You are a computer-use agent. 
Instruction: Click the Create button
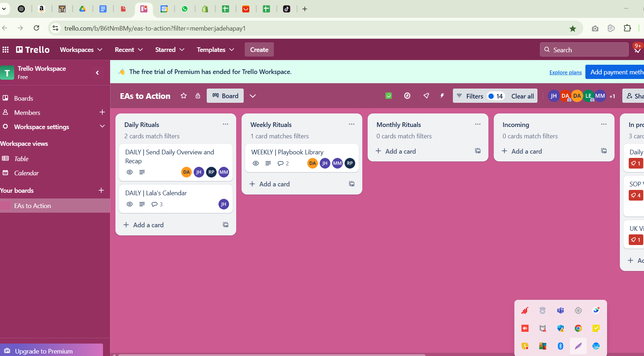pyautogui.click(x=259, y=49)
